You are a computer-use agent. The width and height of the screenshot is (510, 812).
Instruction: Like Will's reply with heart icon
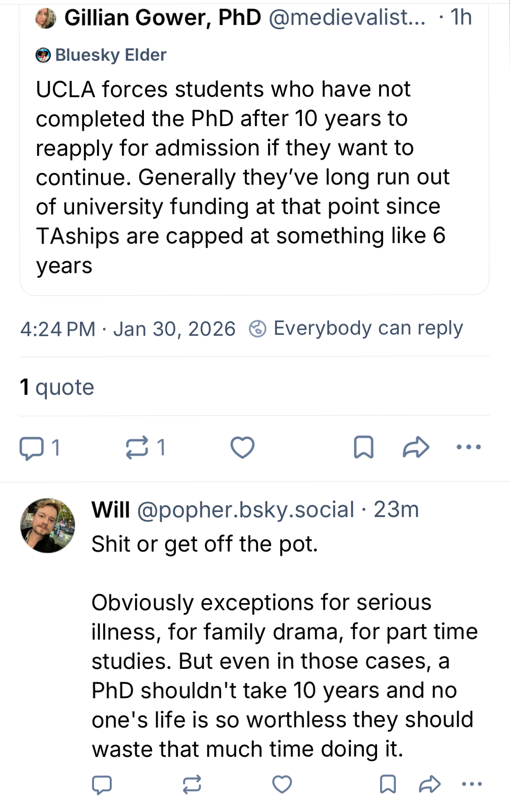click(282, 784)
